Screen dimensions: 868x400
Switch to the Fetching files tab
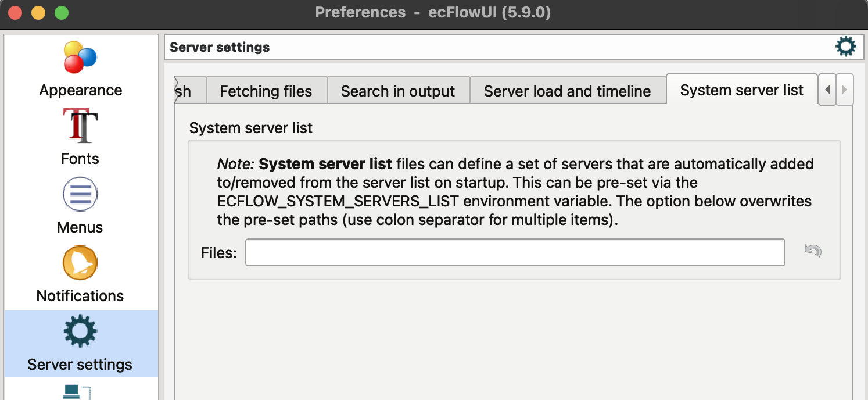[266, 91]
